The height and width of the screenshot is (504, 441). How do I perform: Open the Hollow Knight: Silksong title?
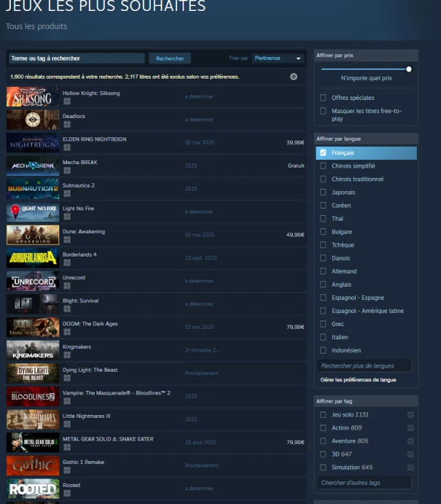(x=91, y=93)
